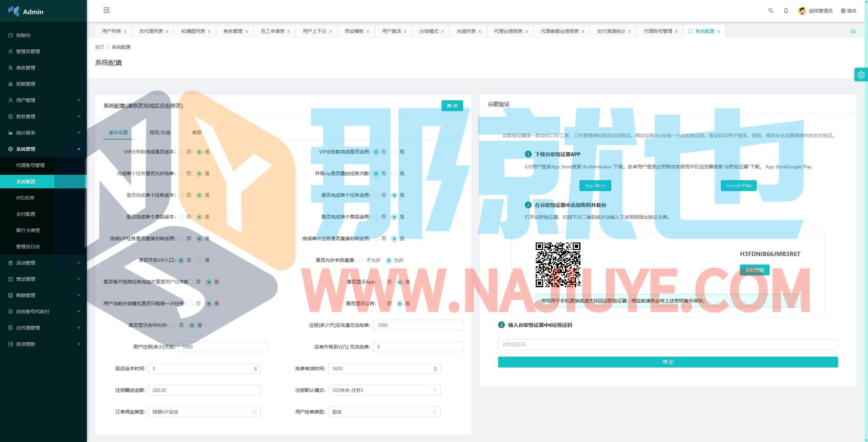This screenshot has width=868, height=442.
Task: Open the search magnifier icon
Action: [x=771, y=10]
